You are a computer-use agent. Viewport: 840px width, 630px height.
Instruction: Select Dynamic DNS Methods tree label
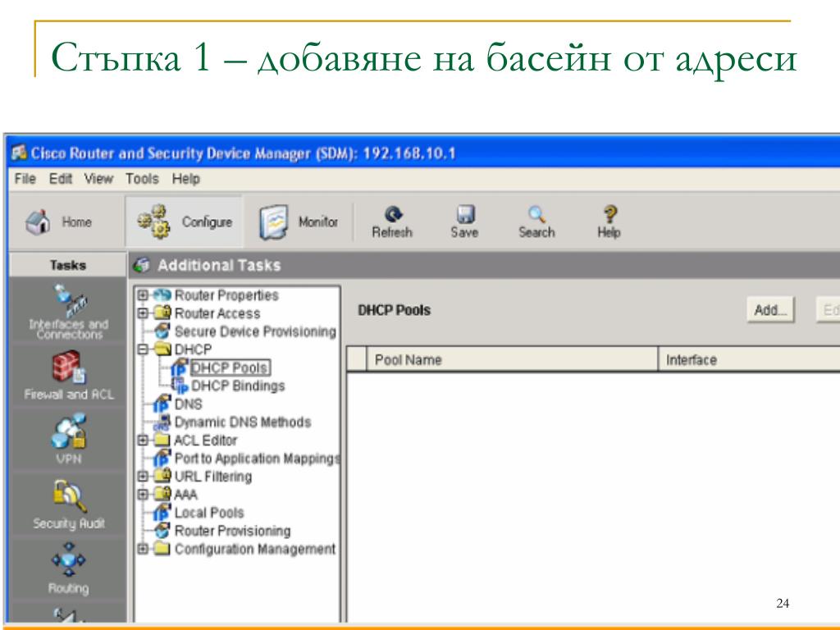[243, 422]
